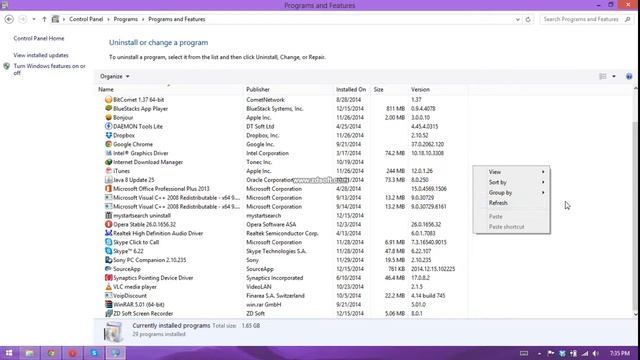The height and width of the screenshot is (360, 640).
Task: Open the show hidden icons tray arrow
Action: click(540, 353)
